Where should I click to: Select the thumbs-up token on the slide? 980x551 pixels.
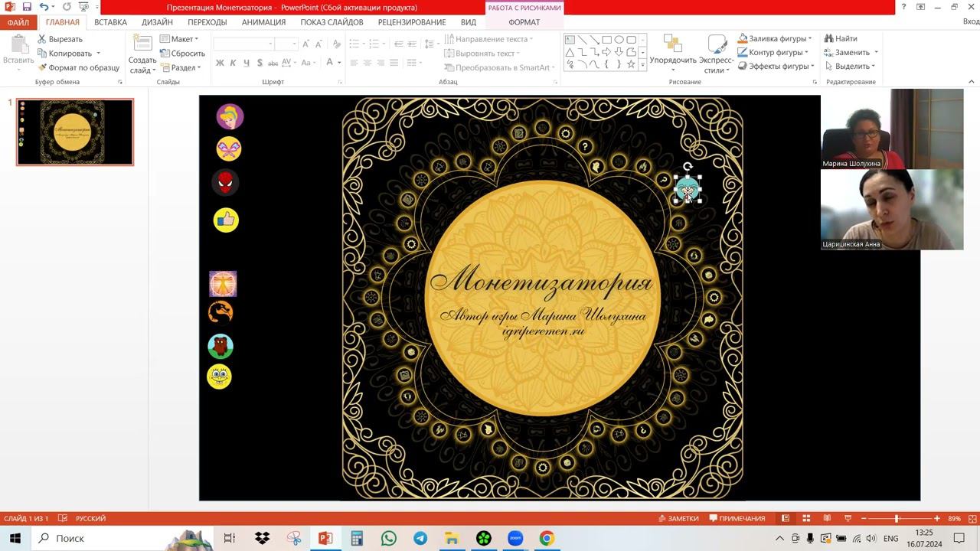[x=226, y=220]
